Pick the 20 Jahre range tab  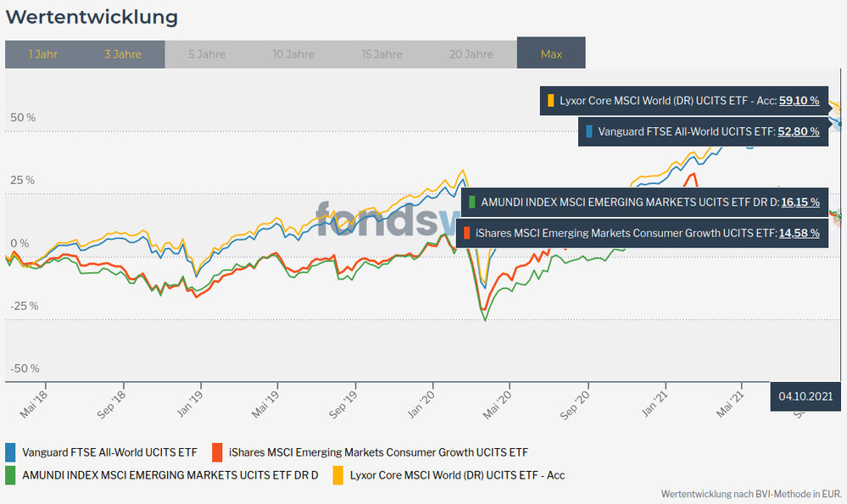[471, 54]
